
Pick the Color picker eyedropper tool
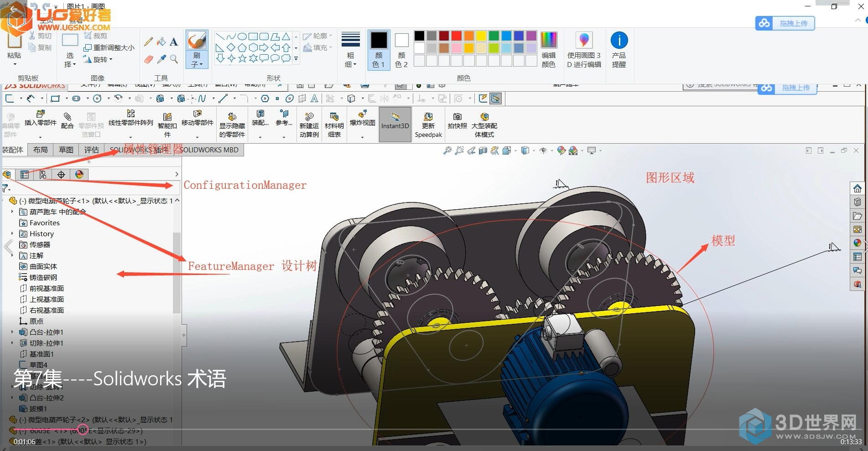[161, 59]
